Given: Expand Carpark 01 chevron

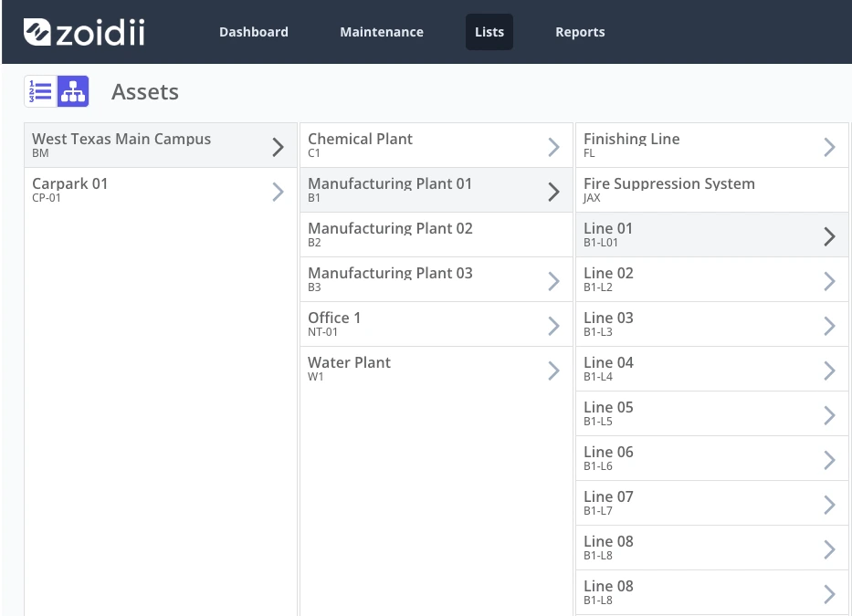Looking at the screenshot, I should tap(278, 192).
